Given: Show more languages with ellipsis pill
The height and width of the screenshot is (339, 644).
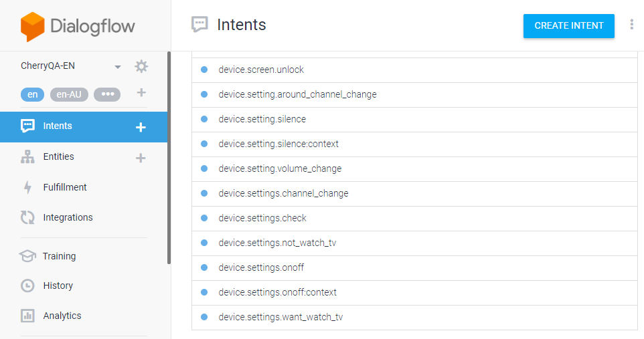Looking at the screenshot, I should (x=107, y=94).
